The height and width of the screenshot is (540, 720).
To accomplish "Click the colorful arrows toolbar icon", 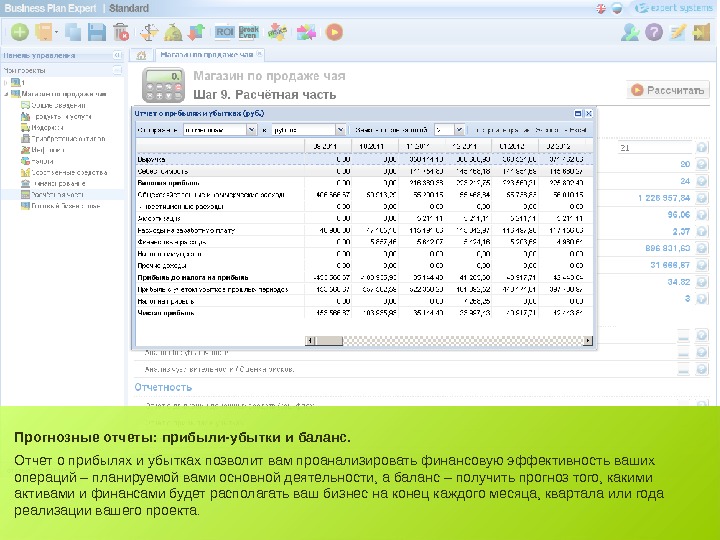I will [306, 32].
